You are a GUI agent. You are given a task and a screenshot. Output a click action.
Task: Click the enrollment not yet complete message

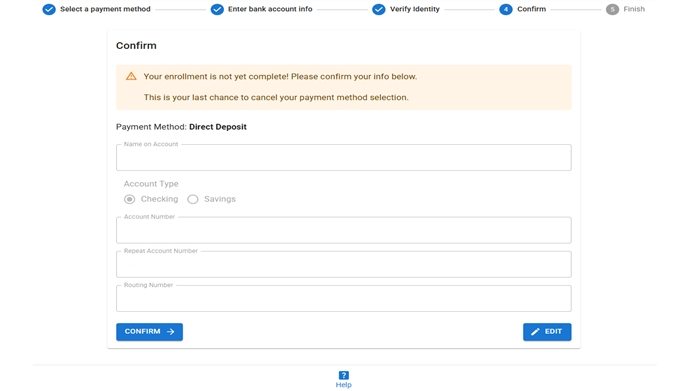point(280,77)
